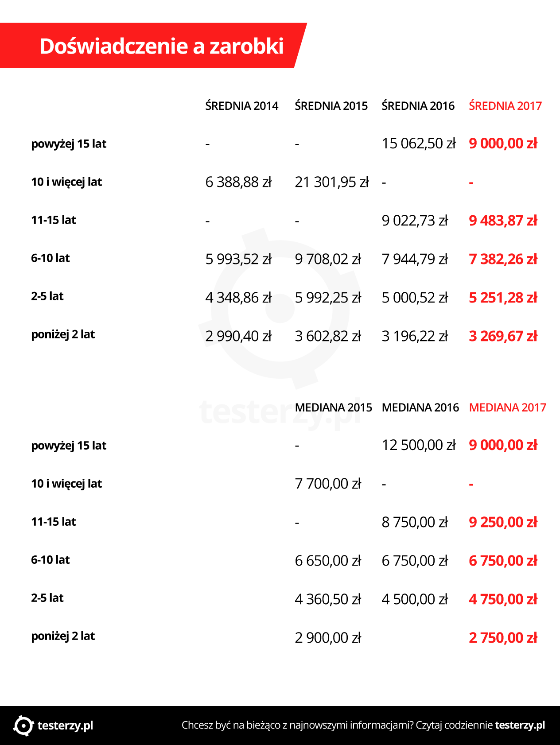Screen dimensions: 560x745
Task: Click the MEDIANA 2017 column header
Action: coord(508,407)
